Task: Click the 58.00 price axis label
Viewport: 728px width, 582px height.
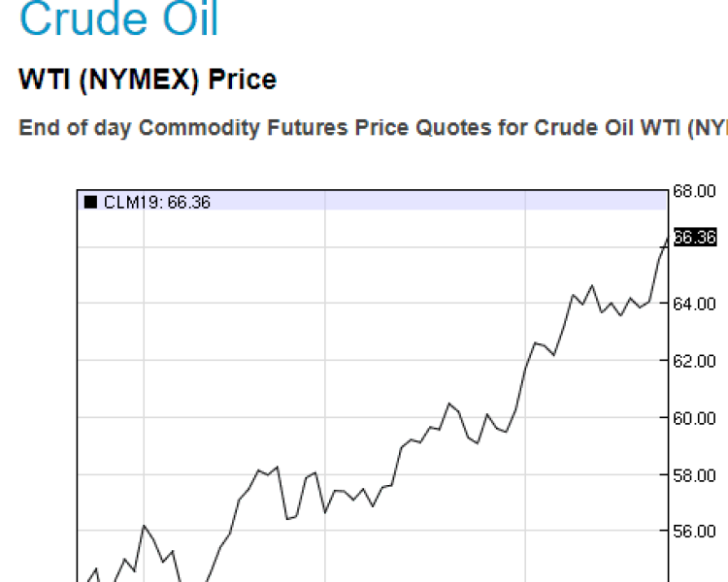Action: (x=694, y=474)
